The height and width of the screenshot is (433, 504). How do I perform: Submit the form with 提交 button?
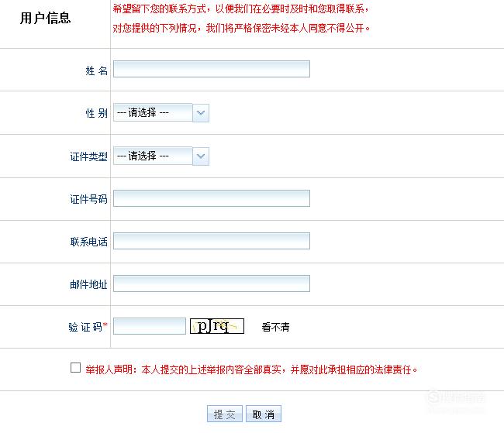(x=225, y=414)
